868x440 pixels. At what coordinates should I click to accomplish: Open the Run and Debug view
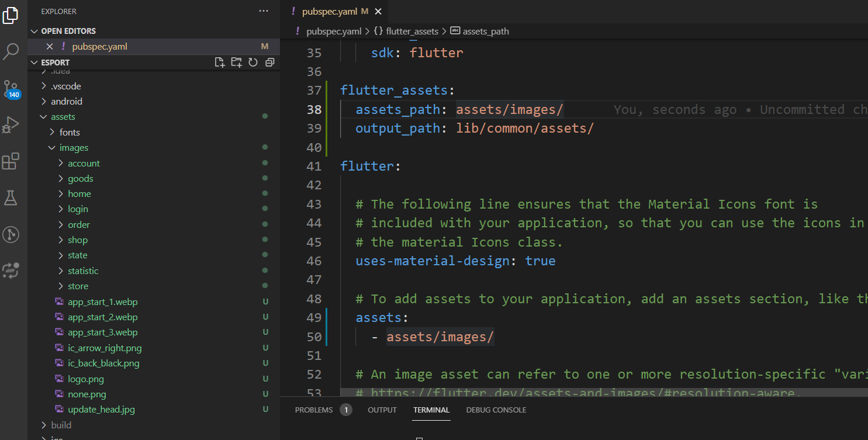tap(11, 124)
